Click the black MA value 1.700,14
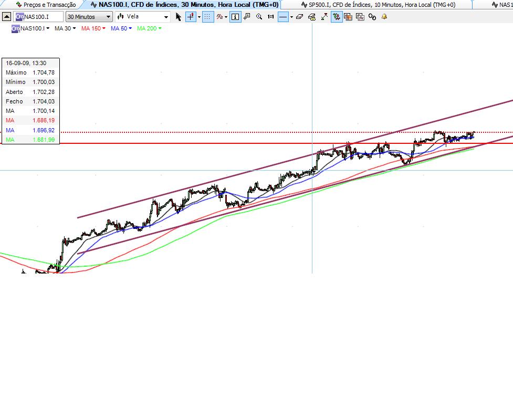Screen dimensions: 513x420 point(44,111)
